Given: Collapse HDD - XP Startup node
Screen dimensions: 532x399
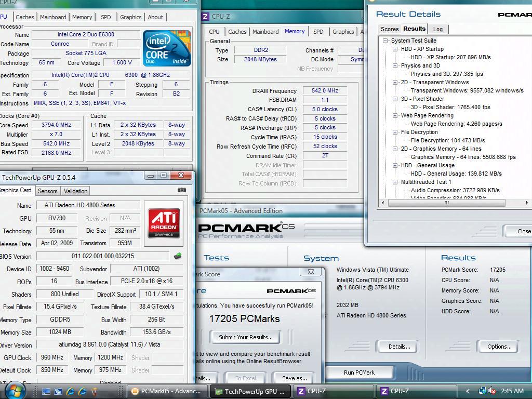Looking at the screenshot, I should coord(395,49).
